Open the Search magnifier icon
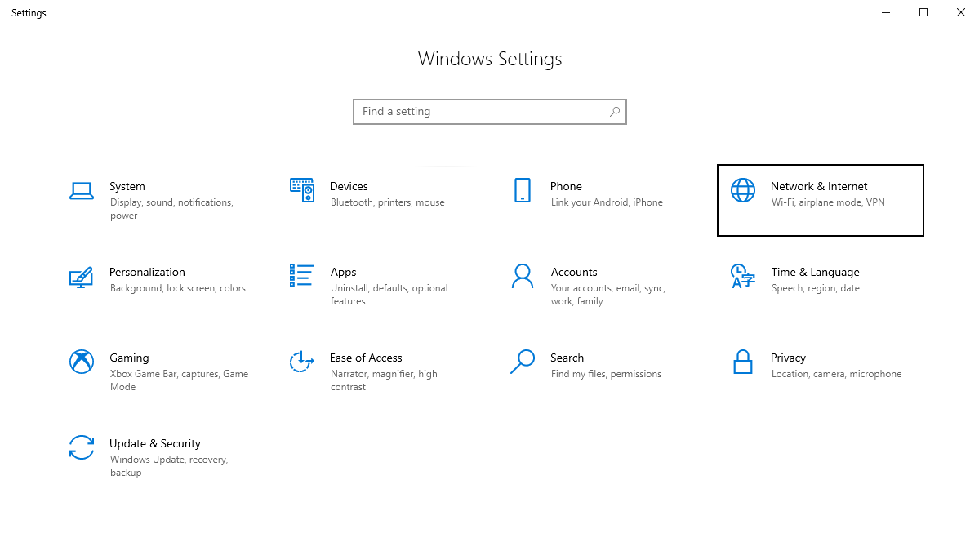 point(523,362)
